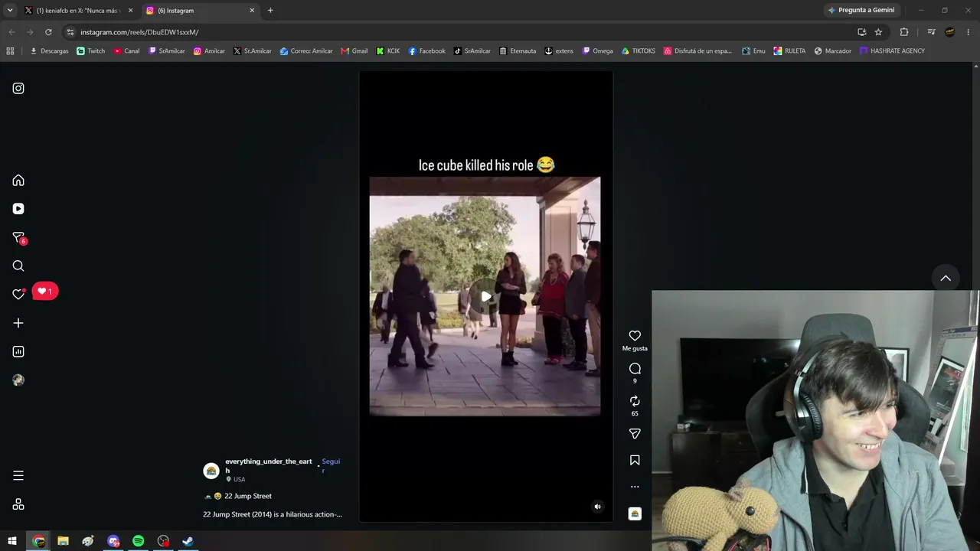Select the Instagram browser tab
This screenshot has width=980, height=551.
(199, 11)
